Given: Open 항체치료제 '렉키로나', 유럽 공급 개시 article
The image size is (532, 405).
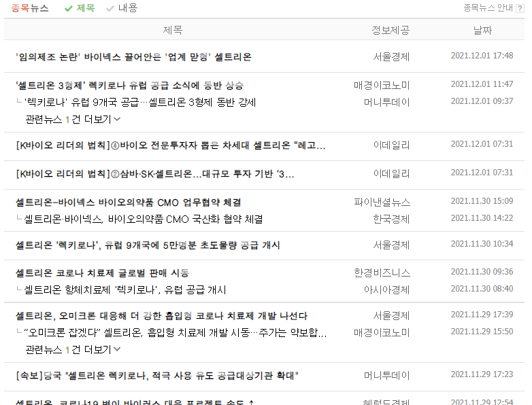Looking at the screenshot, I should 125,290.
